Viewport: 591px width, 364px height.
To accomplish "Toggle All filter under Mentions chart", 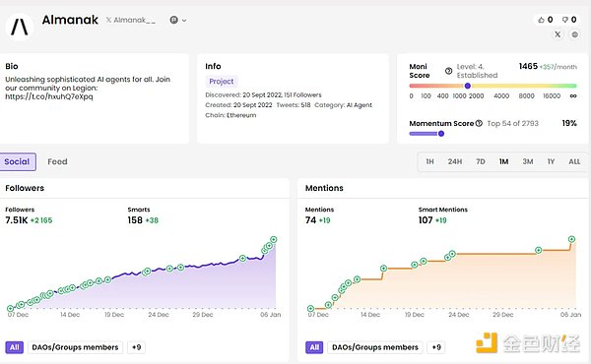I will click(314, 347).
